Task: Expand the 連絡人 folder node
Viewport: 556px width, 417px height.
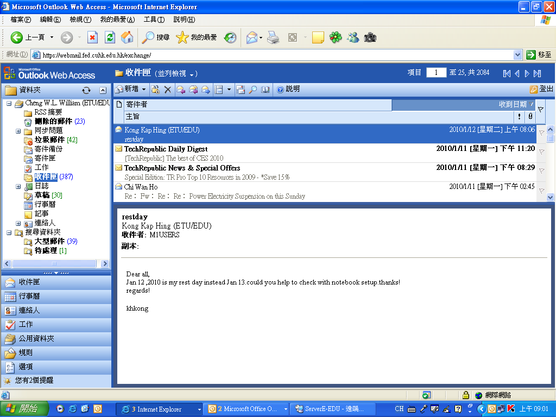Action: pos(18,224)
